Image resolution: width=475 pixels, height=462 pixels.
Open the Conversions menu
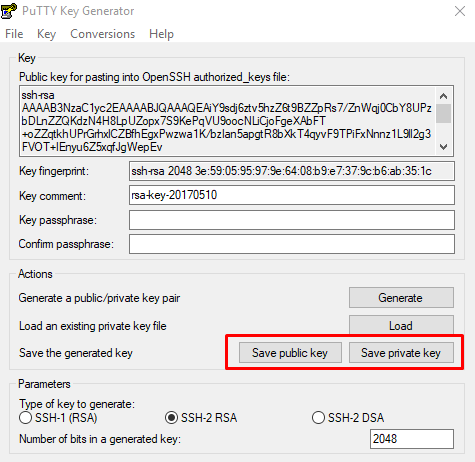[x=103, y=34]
